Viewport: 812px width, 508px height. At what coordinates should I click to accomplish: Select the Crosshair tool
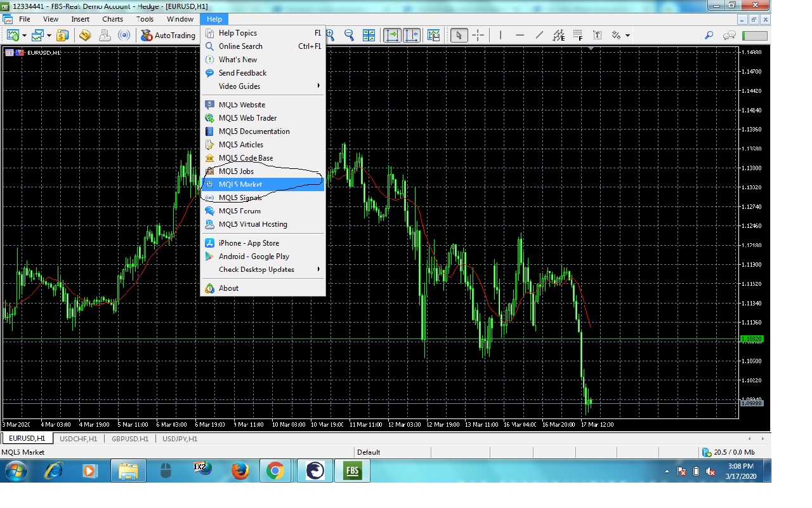pos(478,36)
